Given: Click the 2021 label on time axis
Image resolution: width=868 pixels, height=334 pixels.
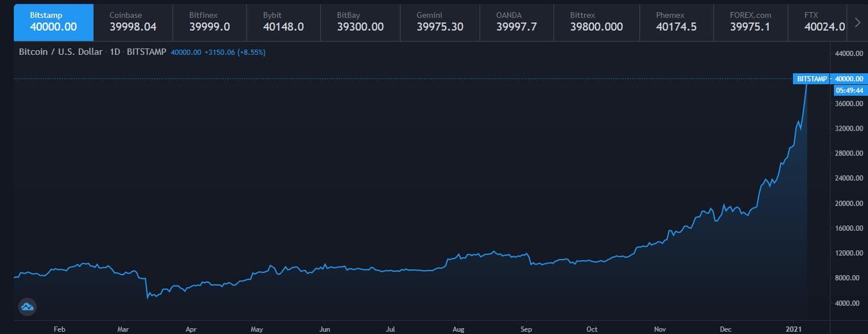Looking at the screenshot, I should [794, 328].
